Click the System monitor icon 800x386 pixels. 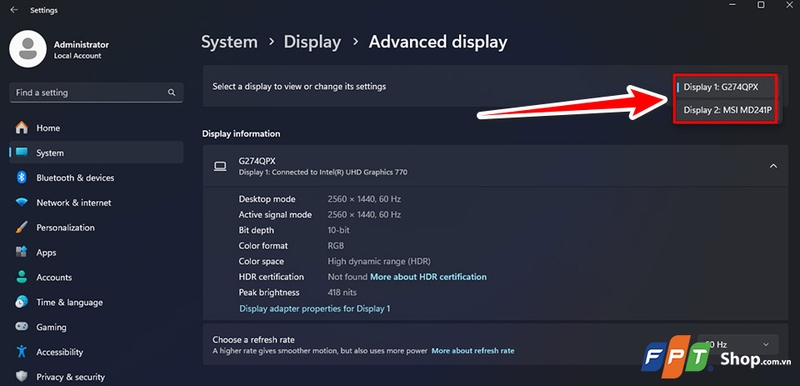tap(21, 153)
